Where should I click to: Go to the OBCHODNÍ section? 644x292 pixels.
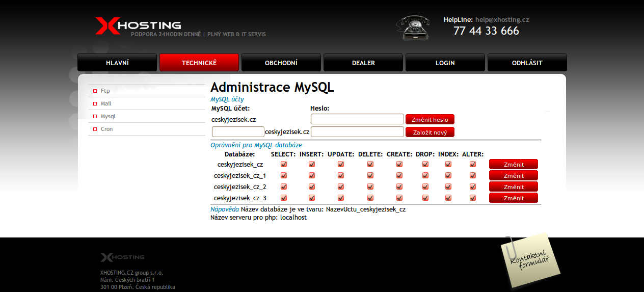pos(281,63)
